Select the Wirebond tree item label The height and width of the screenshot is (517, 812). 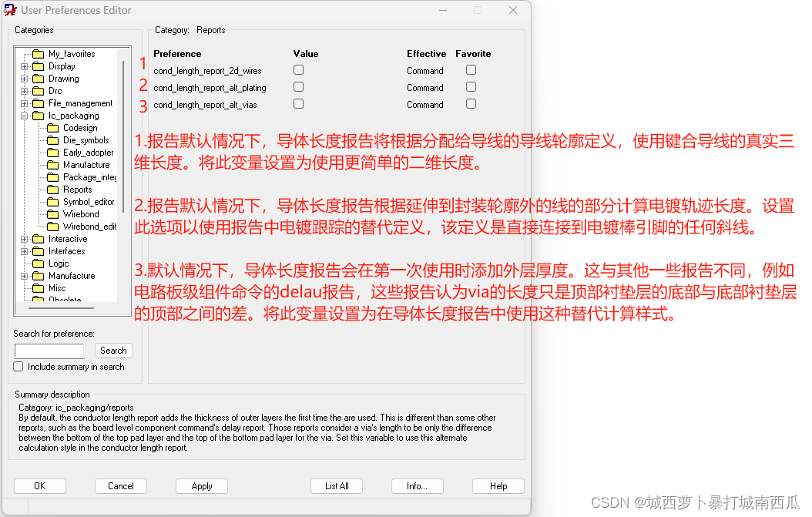click(x=81, y=214)
